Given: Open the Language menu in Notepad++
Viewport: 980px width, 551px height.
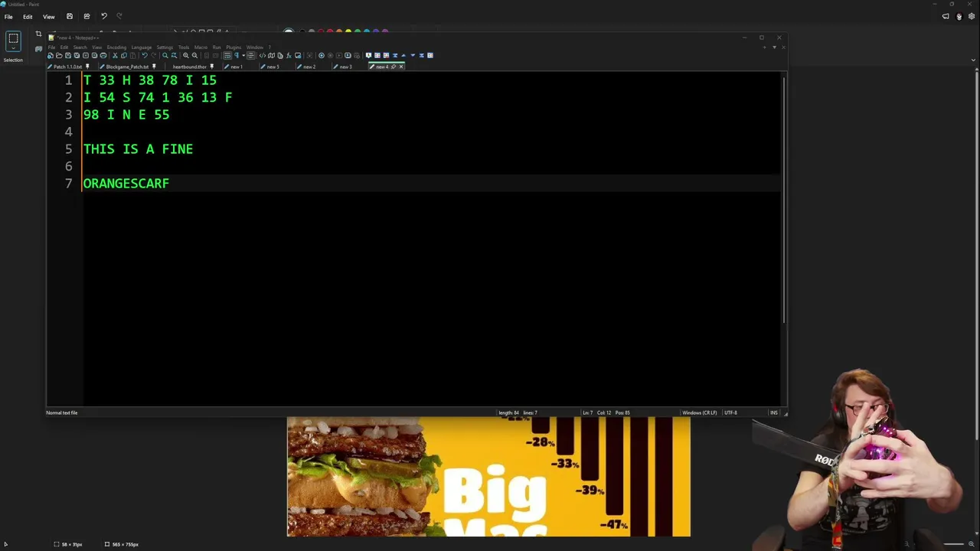Looking at the screenshot, I should click(x=142, y=47).
